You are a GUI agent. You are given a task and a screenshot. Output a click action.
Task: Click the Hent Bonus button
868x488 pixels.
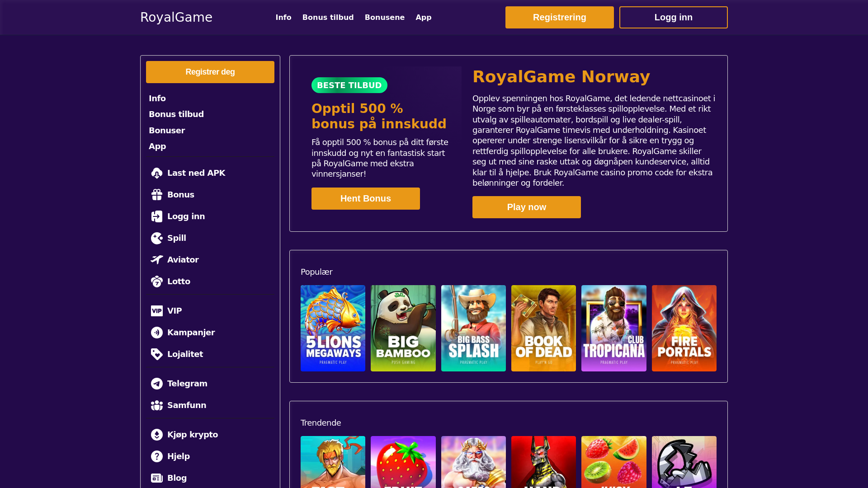point(366,198)
